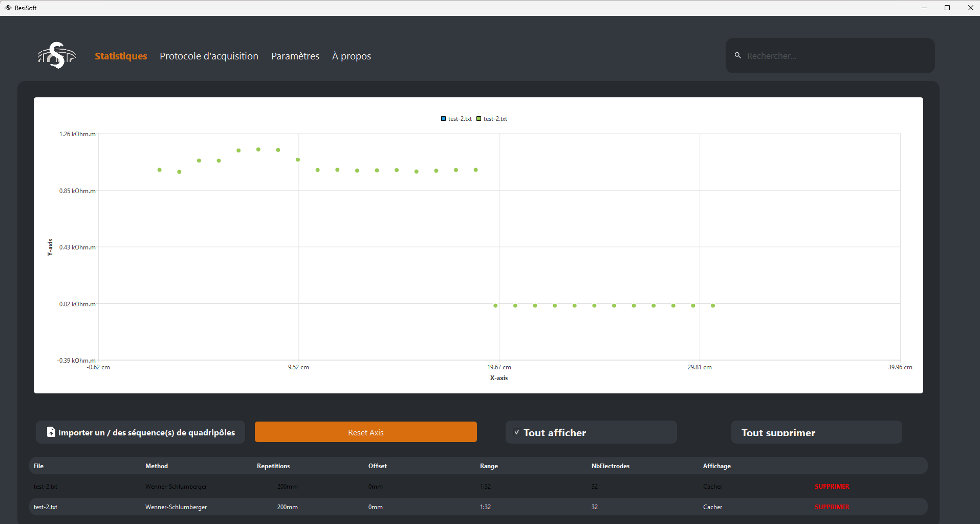The width and height of the screenshot is (980, 524).
Task: Click the search magnifier icon
Action: 738,55
